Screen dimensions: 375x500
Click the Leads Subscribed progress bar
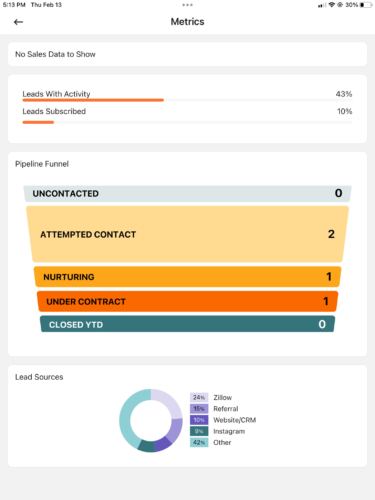pos(187,122)
